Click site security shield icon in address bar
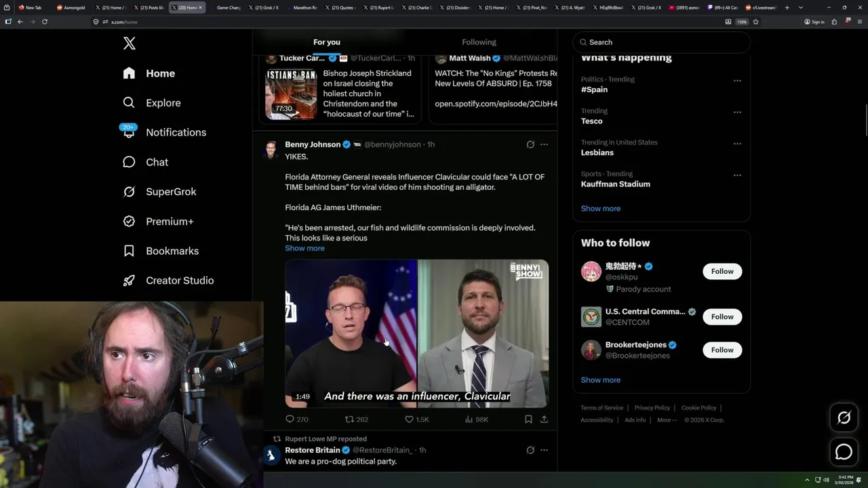This screenshot has width=868, height=488. [96, 22]
